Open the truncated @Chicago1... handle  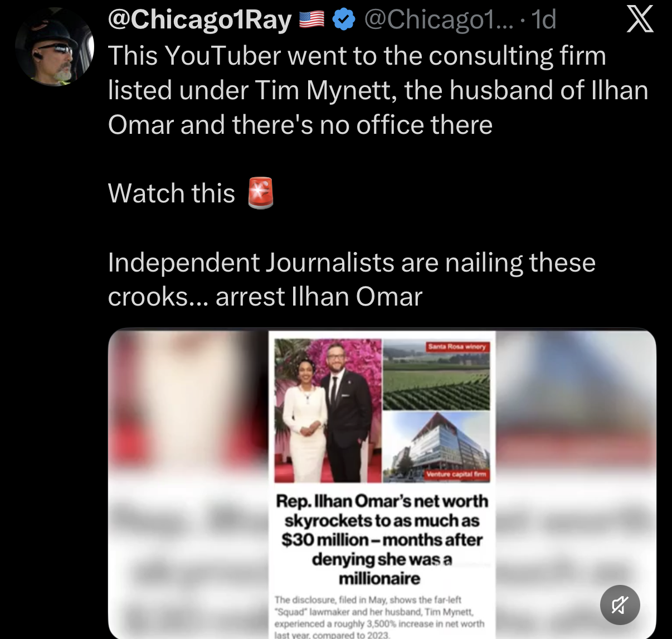click(x=439, y=20)
